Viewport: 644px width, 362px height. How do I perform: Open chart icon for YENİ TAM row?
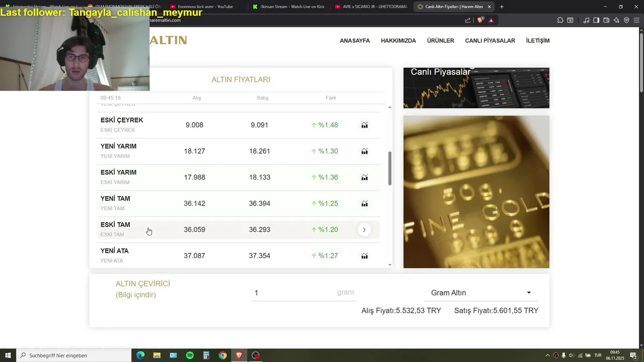point(364,204)
